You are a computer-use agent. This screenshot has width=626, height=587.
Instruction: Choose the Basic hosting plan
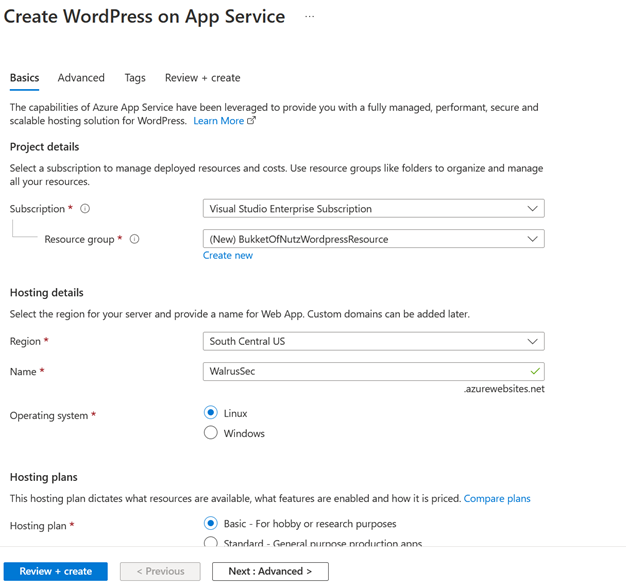tap(211, 523)
